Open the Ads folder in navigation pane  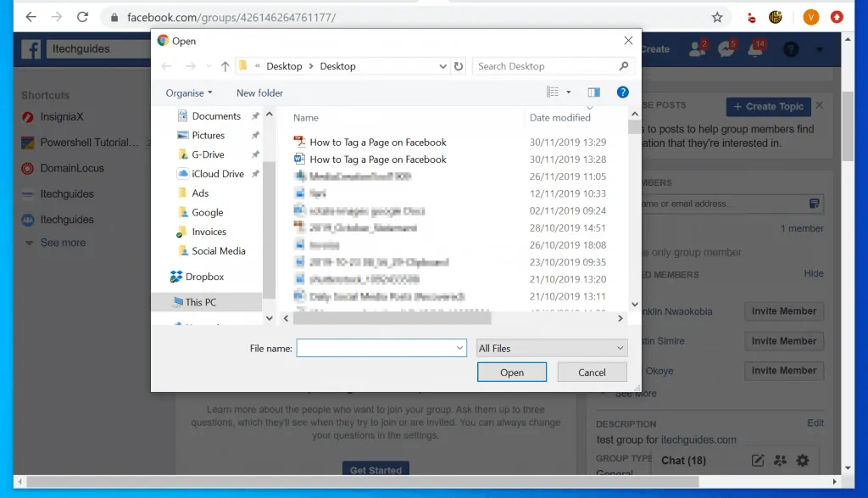[200, 193]
